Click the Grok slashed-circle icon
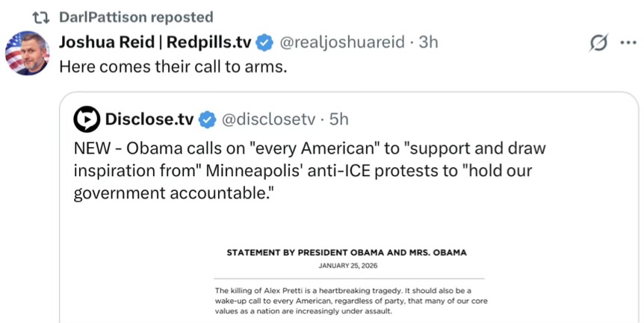 click(x=598, y=44)
